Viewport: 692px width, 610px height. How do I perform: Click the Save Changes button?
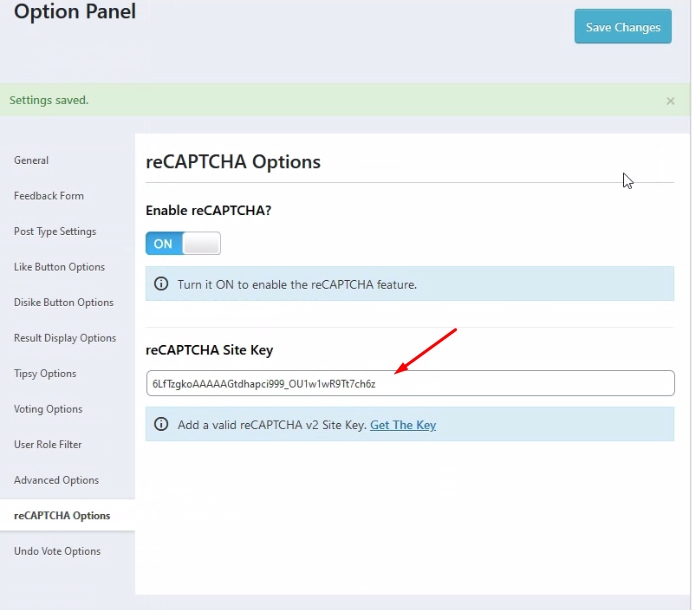(622, 27)
